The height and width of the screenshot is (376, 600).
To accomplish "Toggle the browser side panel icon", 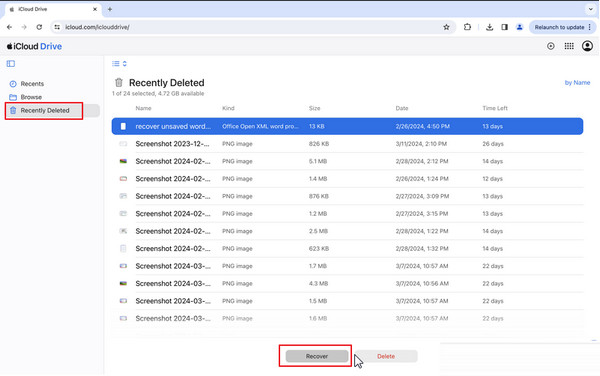I will pos(504,27).
